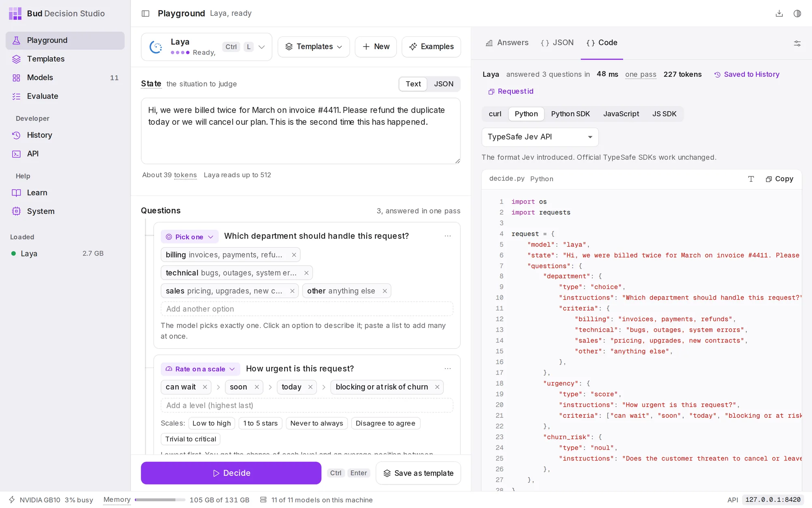Open Examples

tap(431, 47)
